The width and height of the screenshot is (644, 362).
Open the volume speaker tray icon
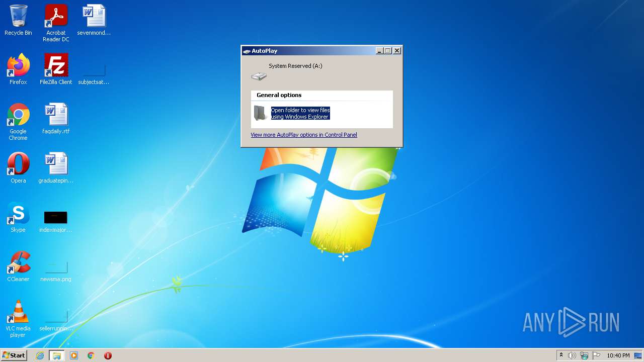[572, 355]
